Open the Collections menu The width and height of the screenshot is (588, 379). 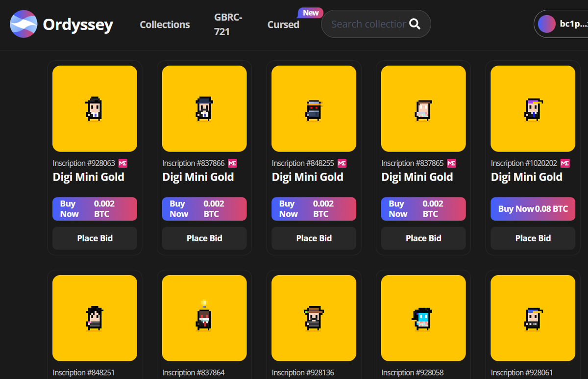click(x=165, y=25)
